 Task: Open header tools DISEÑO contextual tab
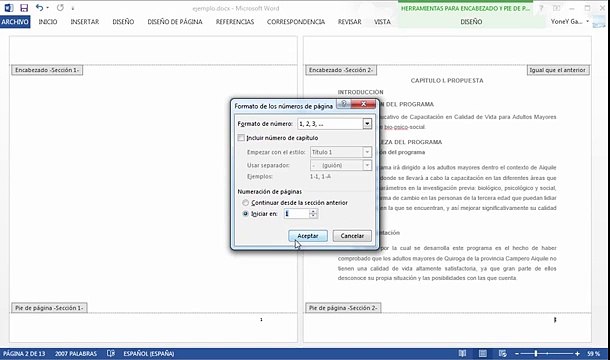click(x=471, y=22)
